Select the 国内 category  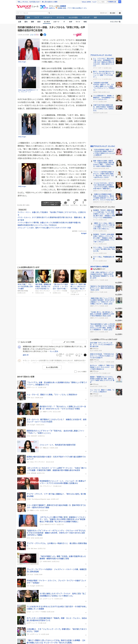coord(26,22)
